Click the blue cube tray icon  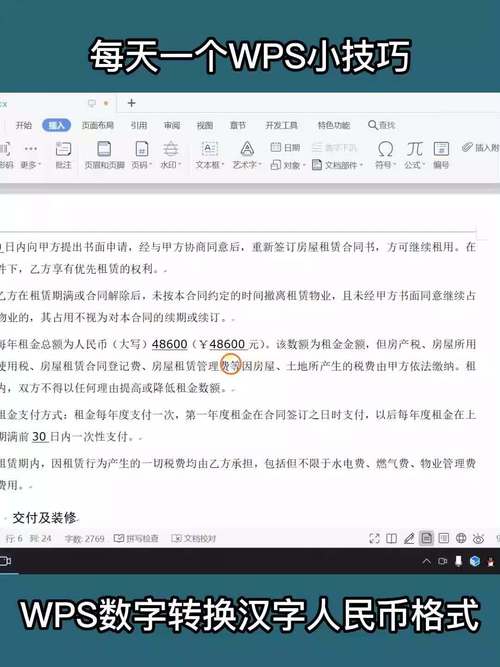475,562
